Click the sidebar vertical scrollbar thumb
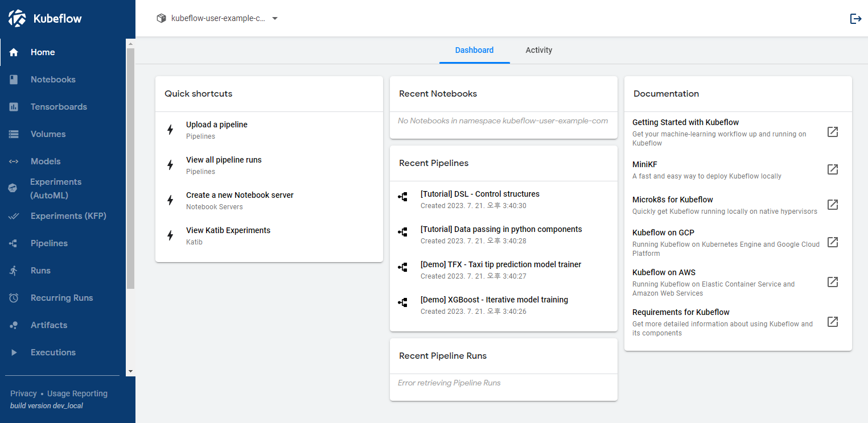Viewport: 868px width, 423px height. tap(130, 168)
